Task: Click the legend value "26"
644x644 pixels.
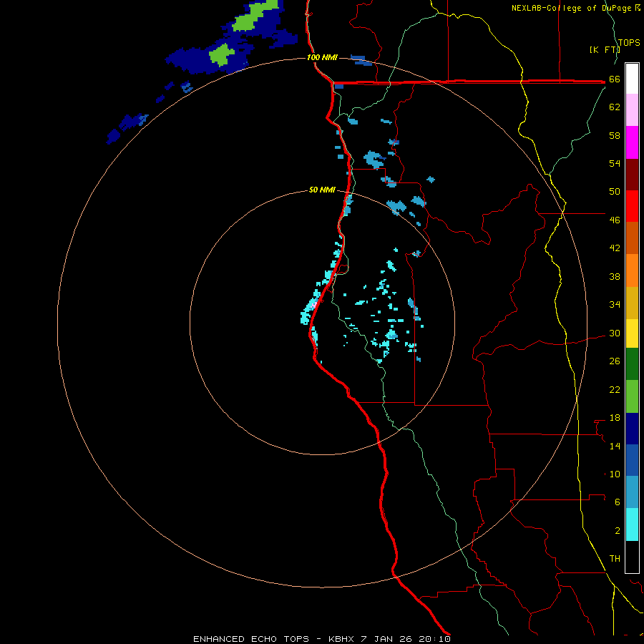Action: tap(615, 361)
